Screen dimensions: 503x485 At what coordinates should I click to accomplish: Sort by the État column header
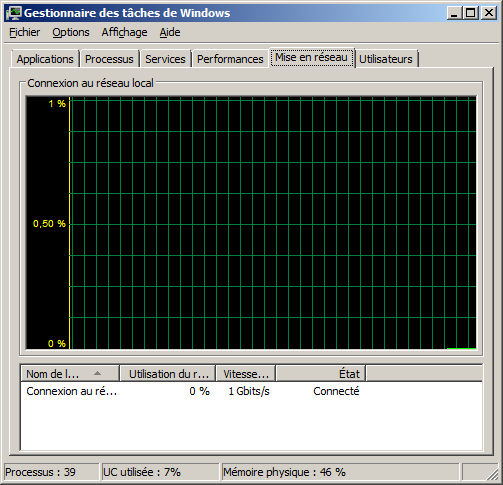pyautogui.click(x=321, y=374)
